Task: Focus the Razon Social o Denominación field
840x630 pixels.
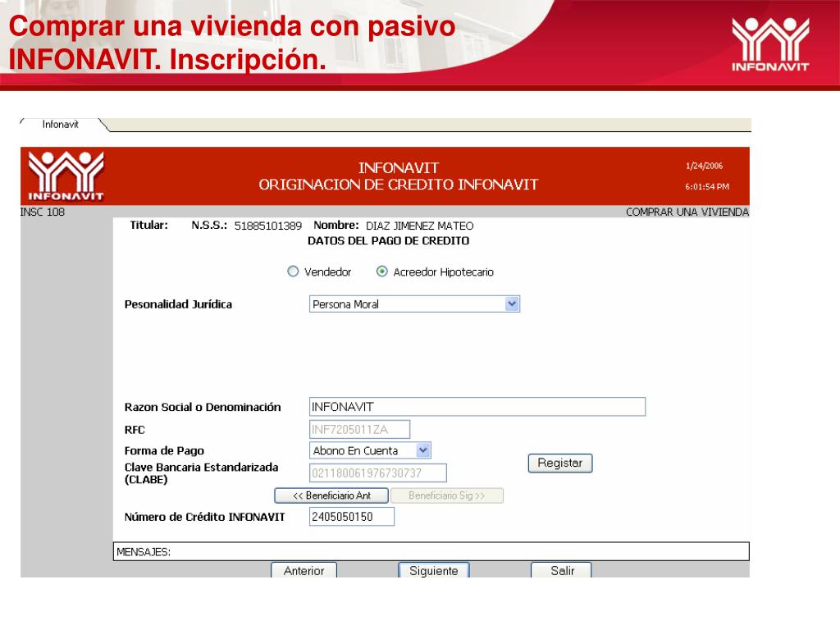Action: 477,407
